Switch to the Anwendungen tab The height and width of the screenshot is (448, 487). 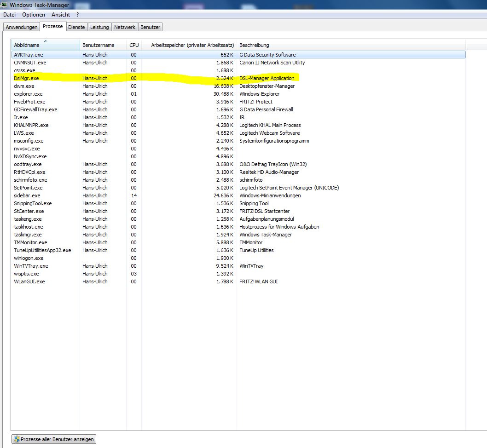click(22, 27)
